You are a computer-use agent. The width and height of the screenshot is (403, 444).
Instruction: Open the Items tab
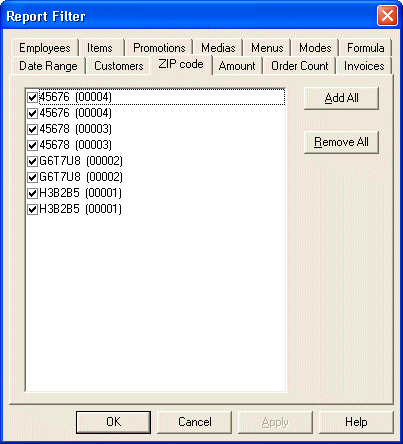(100, 48)
